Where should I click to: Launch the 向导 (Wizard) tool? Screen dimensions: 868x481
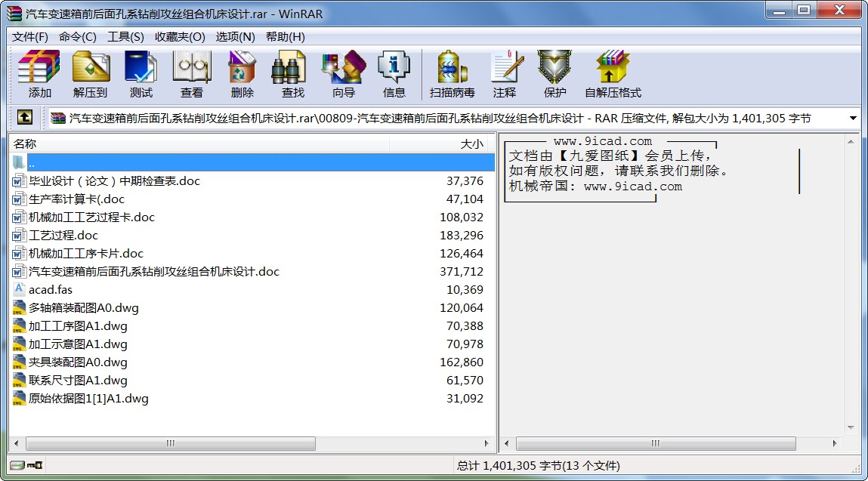pyautogui.click(x=343, y=74)
